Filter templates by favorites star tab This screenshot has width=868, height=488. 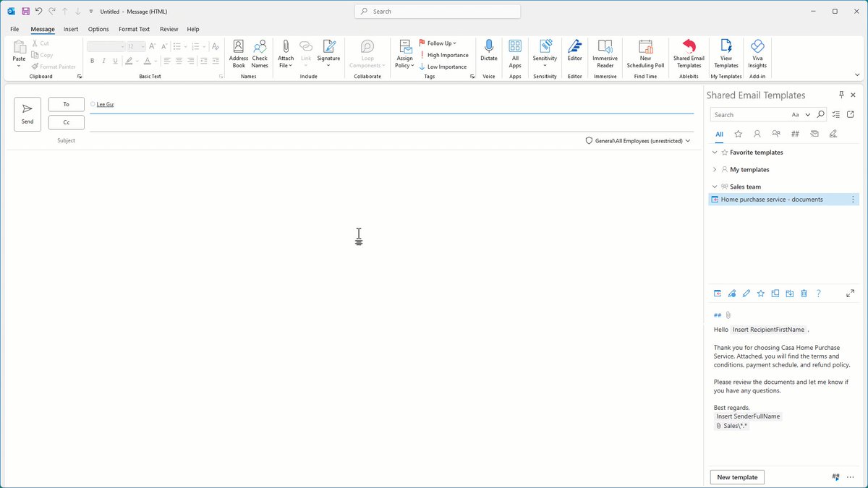(x=738, y=134)
